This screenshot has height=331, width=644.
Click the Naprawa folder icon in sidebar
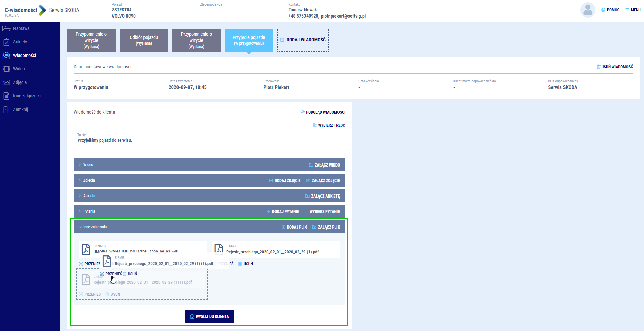tap(6, 29)
